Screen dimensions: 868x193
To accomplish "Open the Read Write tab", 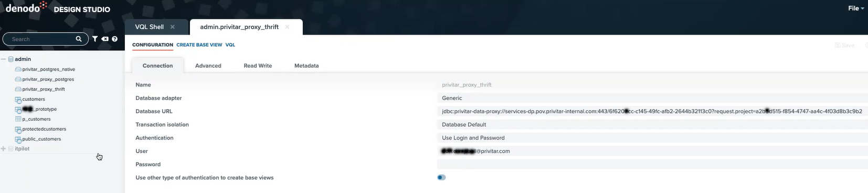I will pyautogui.click(x=258, y=66).
